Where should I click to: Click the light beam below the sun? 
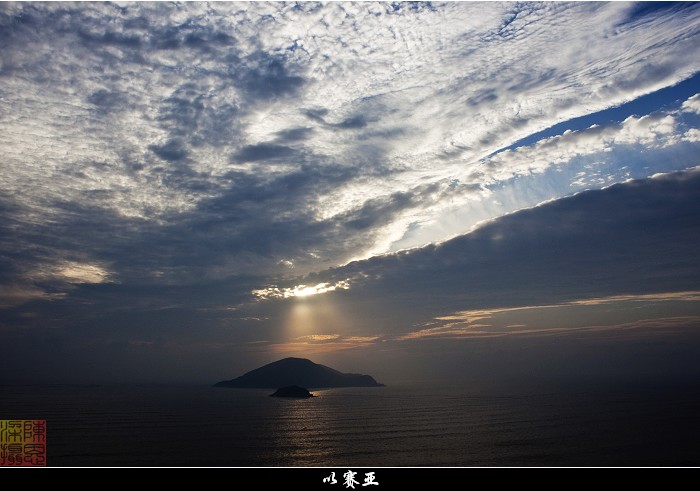(302, 320)
